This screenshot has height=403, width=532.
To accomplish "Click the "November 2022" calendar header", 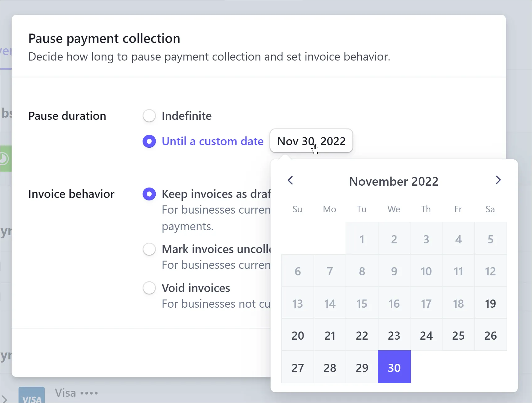I will [x=394, y=181].
